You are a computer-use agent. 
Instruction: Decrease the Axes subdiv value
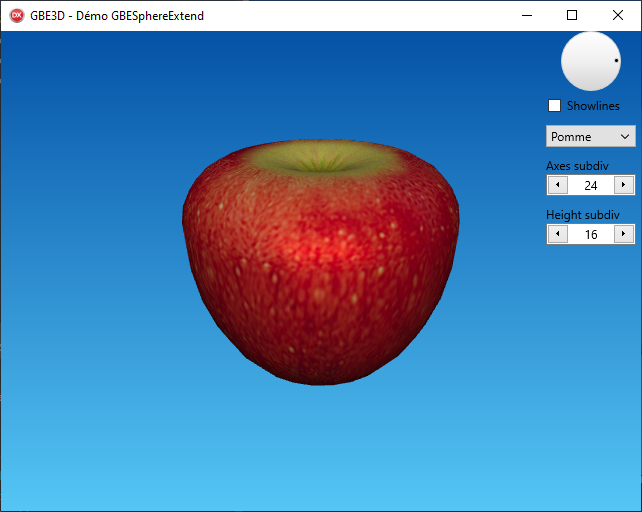pos(557,185)
